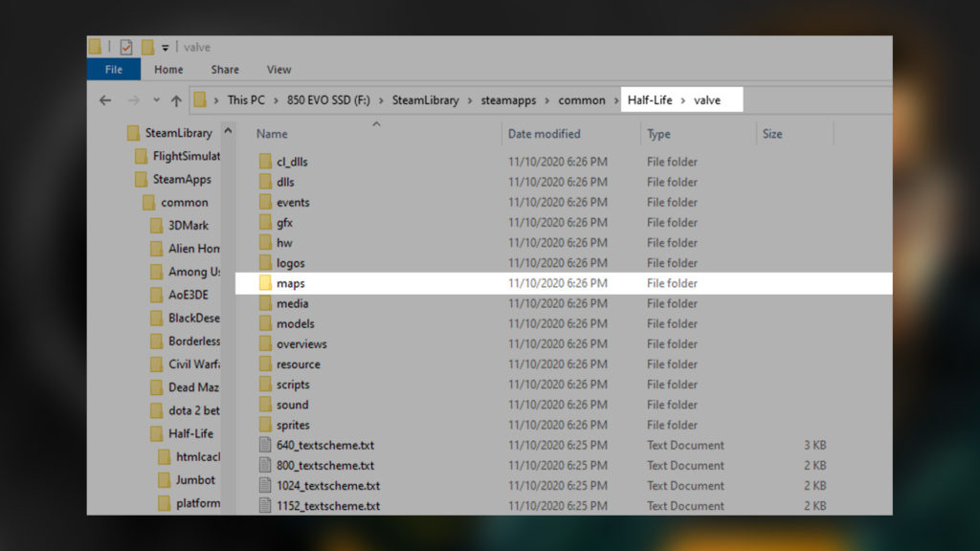
Task: Click 850 EVO SSD (F:) breadcrumb
Action: point(329,99)
